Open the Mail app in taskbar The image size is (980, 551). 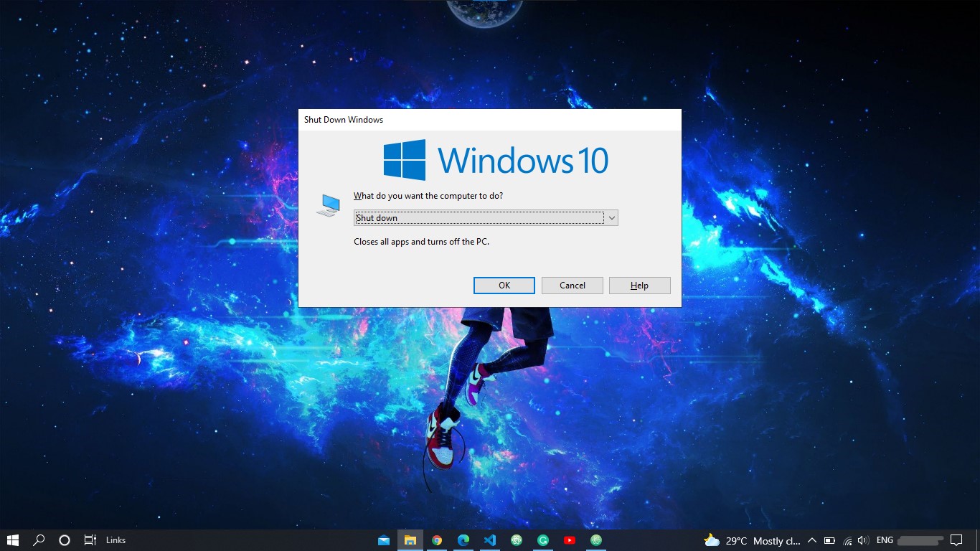click(384, 540)
